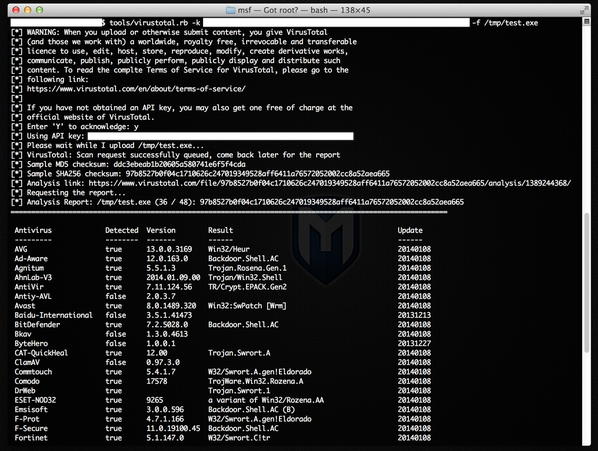Click 'a variant of Win32/Rozena.AA' result
Image resolution: width=598 pixels, height=451 pixels.
point(266,400)
